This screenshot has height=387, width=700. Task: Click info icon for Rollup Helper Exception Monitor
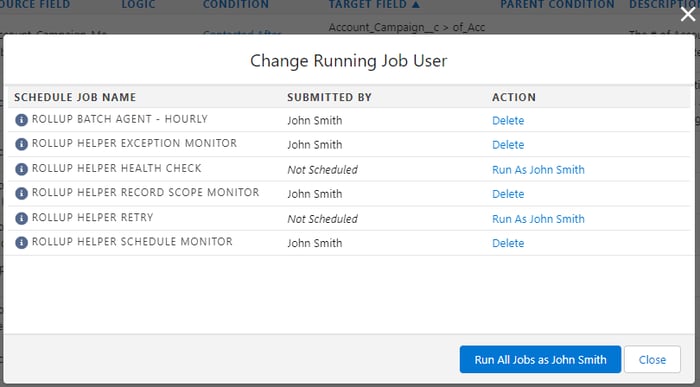[21, 144]
